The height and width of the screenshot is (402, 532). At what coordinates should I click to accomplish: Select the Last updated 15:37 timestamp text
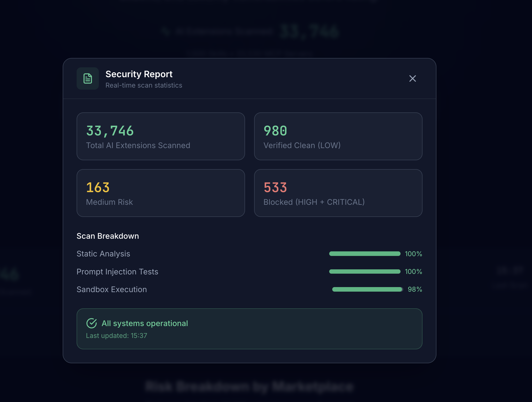tap(117, 335)
